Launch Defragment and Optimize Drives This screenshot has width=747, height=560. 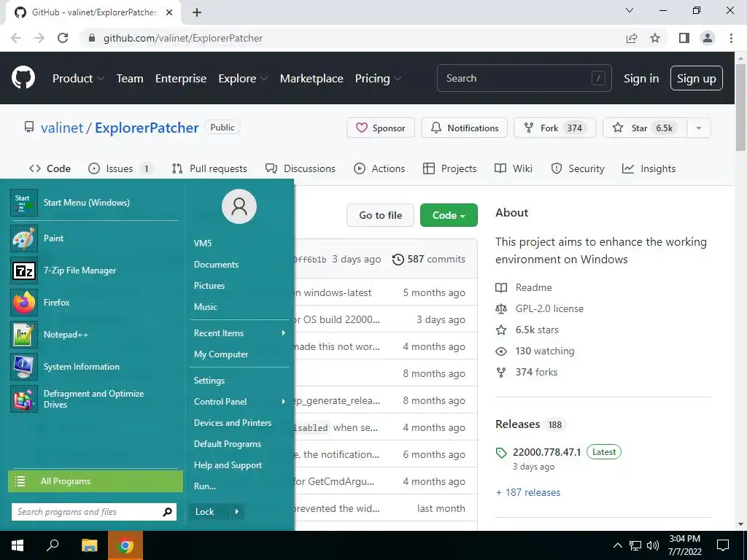pos(24,399)
